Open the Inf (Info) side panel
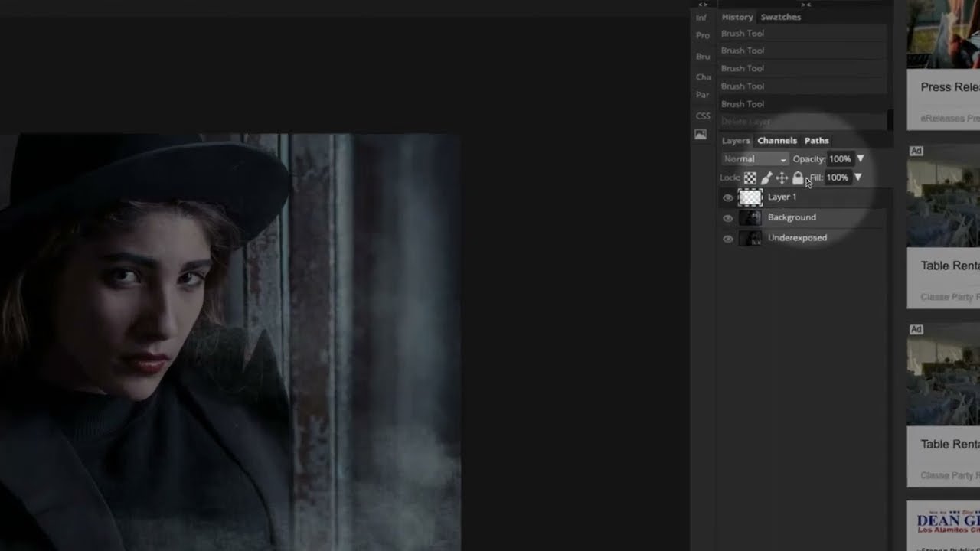Viewport: 980px width, 551px height. pos(701,18)
